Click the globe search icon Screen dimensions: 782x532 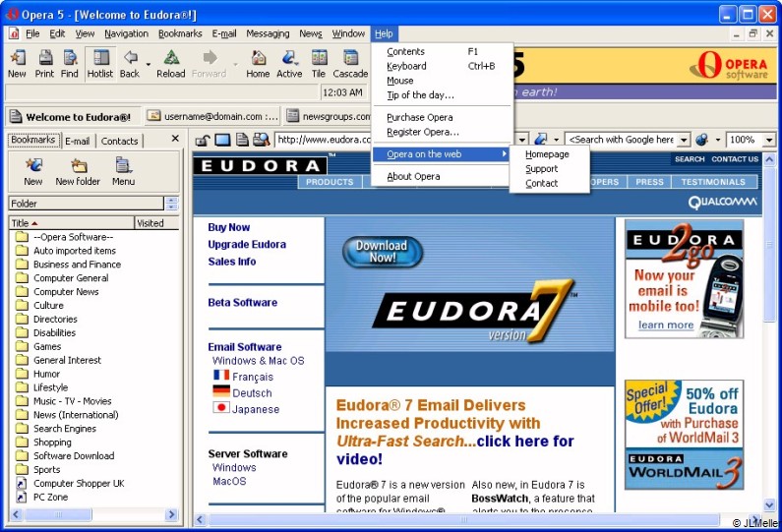[702, 140]
